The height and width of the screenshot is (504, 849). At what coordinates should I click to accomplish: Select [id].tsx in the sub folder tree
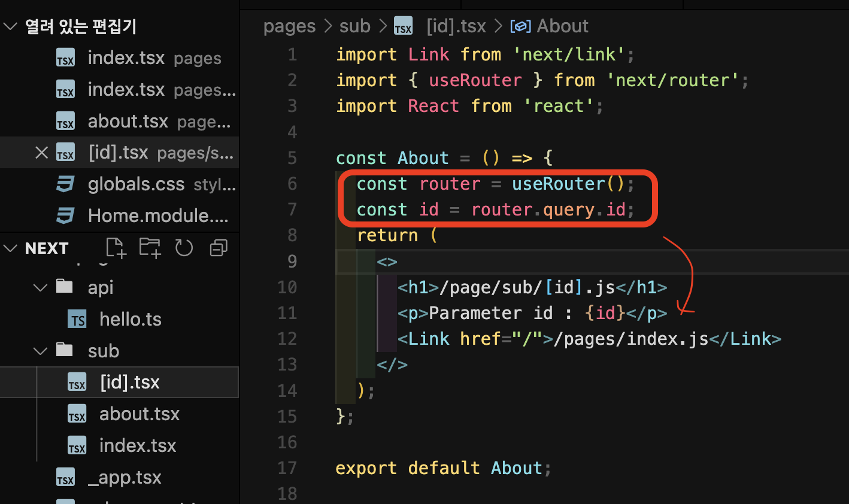click(120, 382)
